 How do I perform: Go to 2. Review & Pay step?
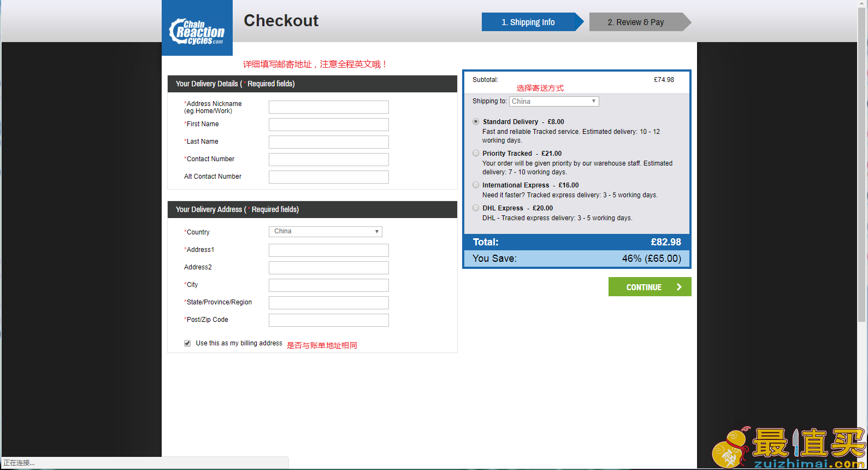[640, 22]
